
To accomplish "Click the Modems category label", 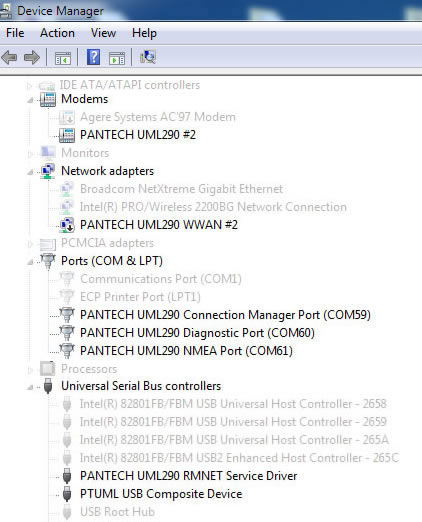I will [x=85, y=99].
